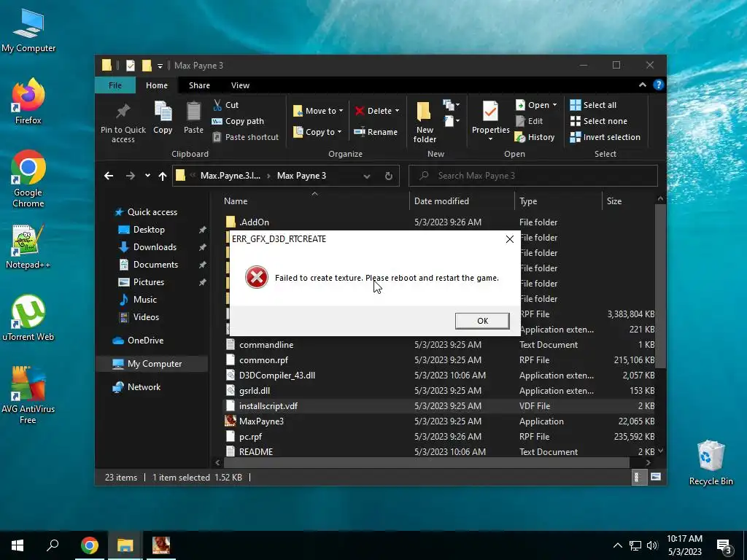Screen dimensions: 747x560
Task: Open Explorer help question mark icon
Action: (659, 85)
